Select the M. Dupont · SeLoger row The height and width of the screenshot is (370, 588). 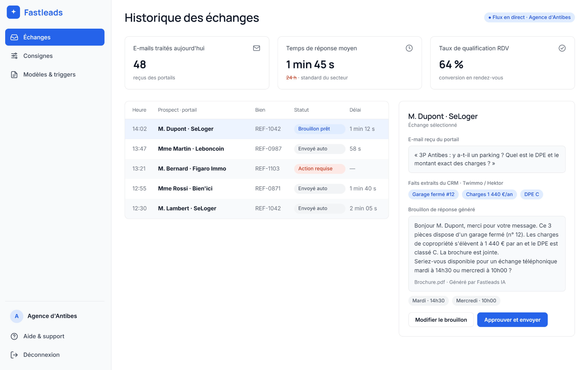[x=257, y=129]
